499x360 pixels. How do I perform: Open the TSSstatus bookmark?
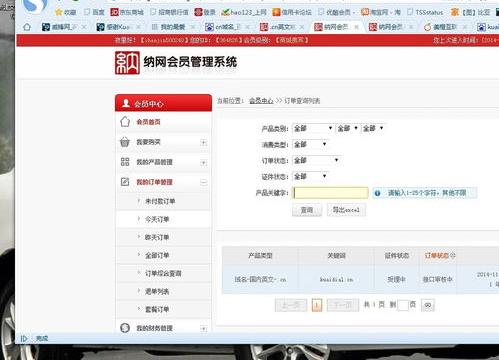pyautogui.click(x=425, y=12)
